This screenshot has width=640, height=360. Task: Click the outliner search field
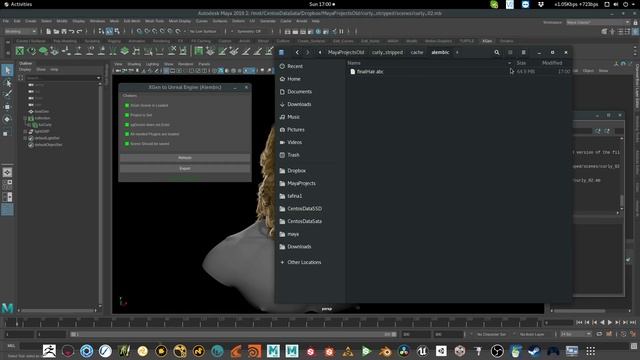tap(60, 78)
